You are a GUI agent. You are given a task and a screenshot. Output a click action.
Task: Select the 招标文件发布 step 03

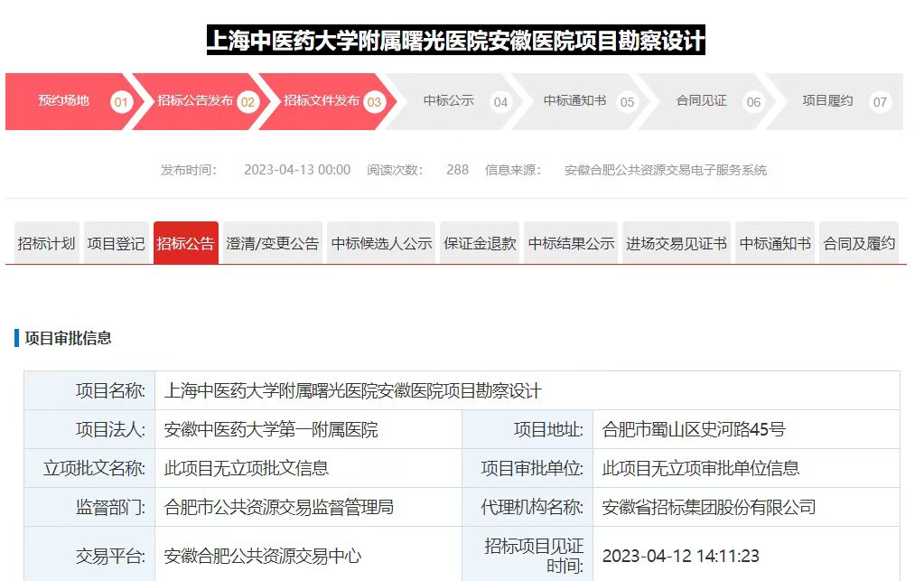[x=327, y=101]
